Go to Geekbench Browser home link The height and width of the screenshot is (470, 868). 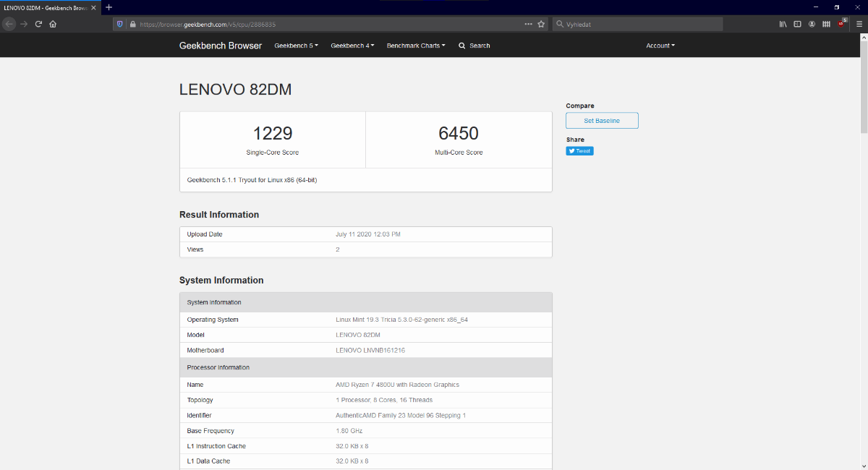pyautogui.click(x=221, y=46)
